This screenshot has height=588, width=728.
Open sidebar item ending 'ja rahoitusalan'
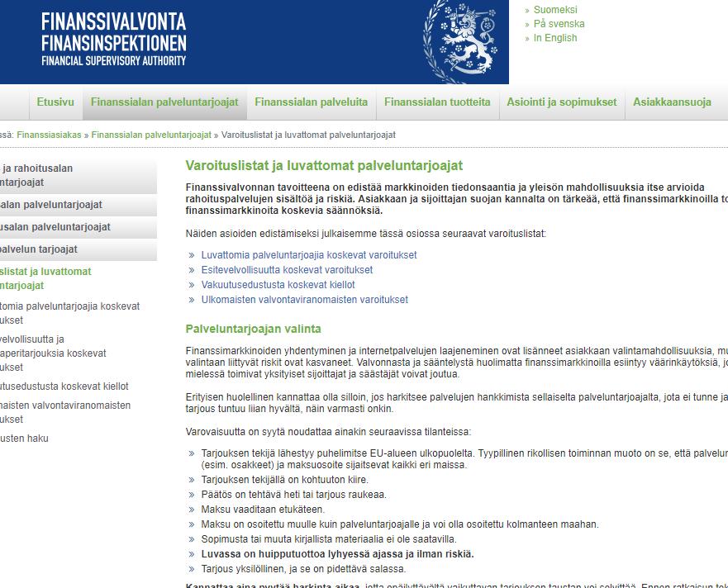click(x=78, y=175)
